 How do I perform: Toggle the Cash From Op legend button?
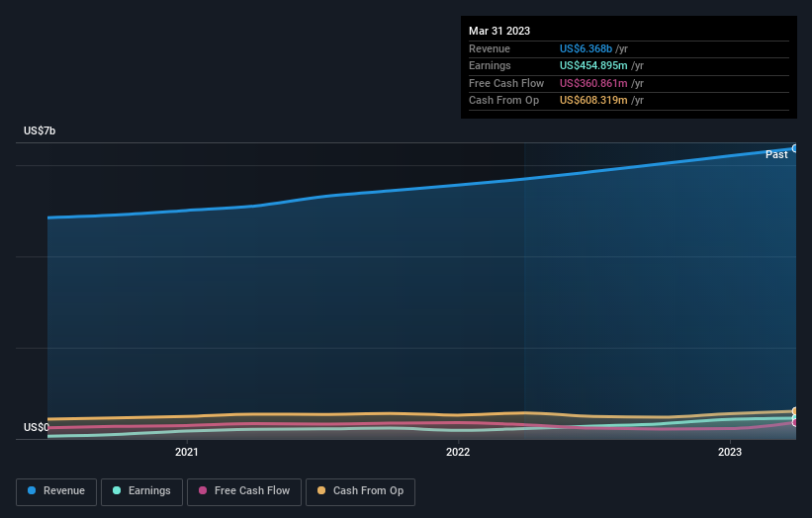[360, 491]
